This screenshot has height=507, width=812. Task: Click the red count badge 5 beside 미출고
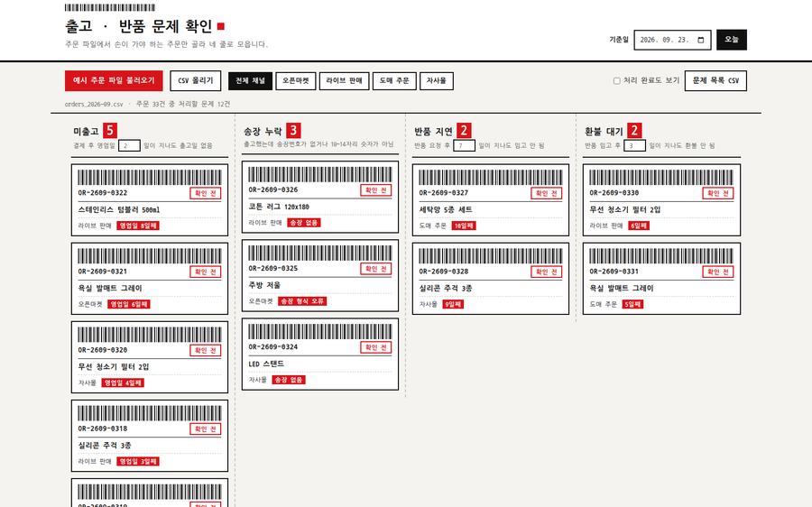[x=110, y=131]
